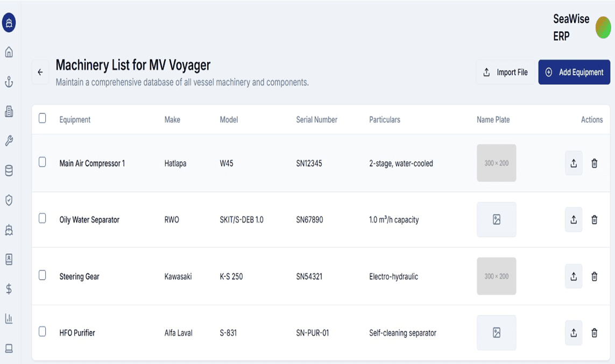615x364 pixels.
Task: Click the upload icon for Oily Water Separator
Action: point(574,219)
